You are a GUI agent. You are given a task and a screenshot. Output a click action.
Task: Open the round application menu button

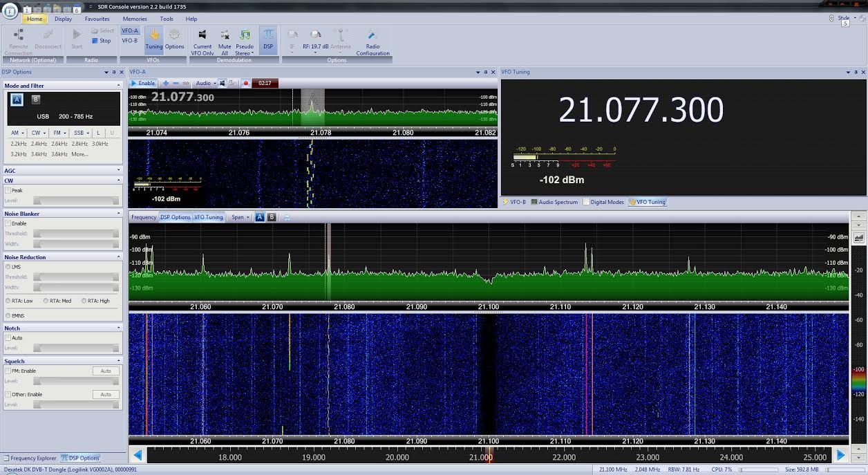10,12
